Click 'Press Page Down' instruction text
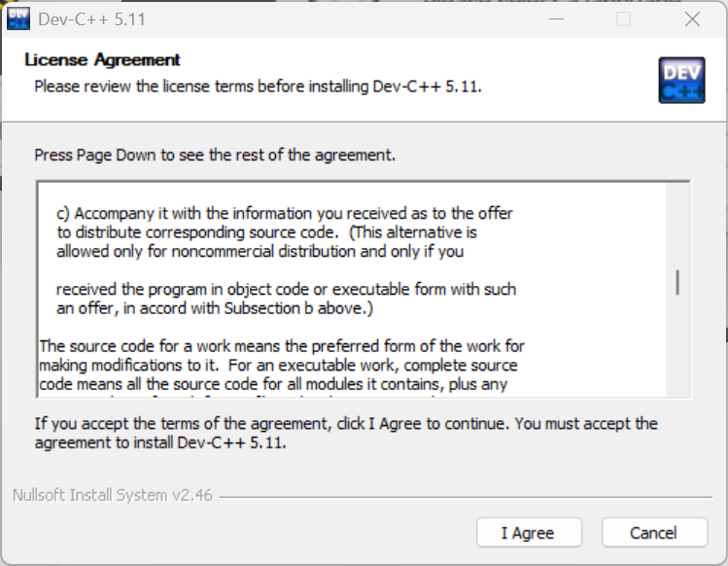The height and width of the screenshot is (566, 728). coord(215,155)
